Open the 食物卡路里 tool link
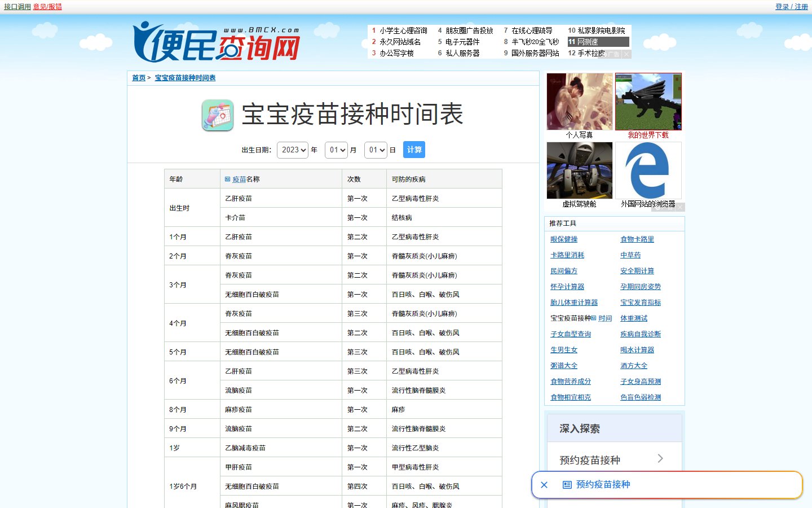This screenshot has height=508, width=812. click(637, 239)
